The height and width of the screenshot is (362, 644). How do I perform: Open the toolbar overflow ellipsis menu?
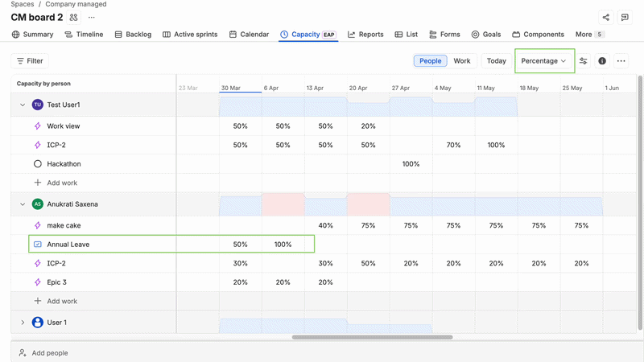pyautogui.click(x=621, y=61)
